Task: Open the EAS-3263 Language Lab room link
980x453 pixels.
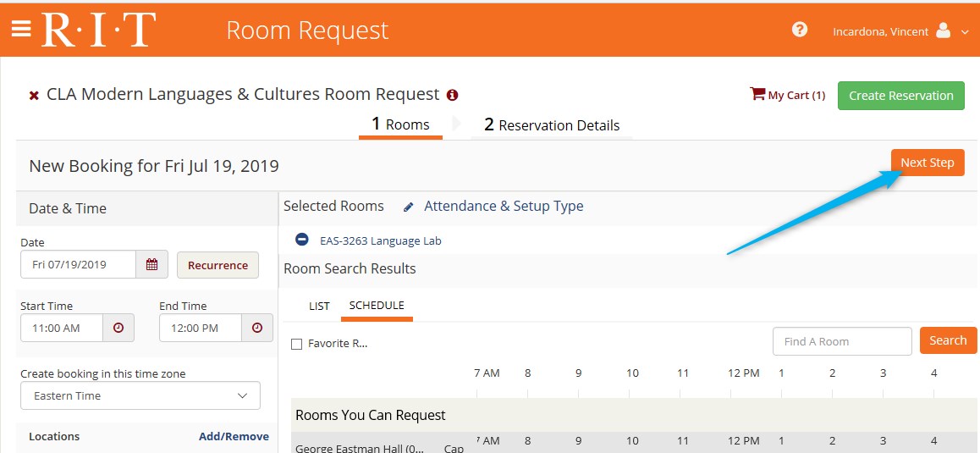Action: 381,240
